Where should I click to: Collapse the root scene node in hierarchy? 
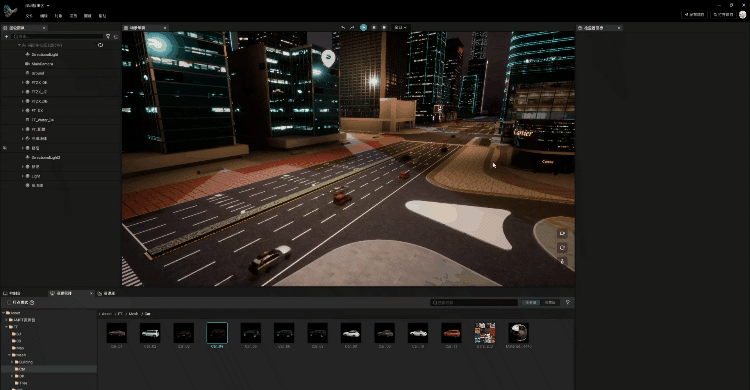tap(19, 45)
